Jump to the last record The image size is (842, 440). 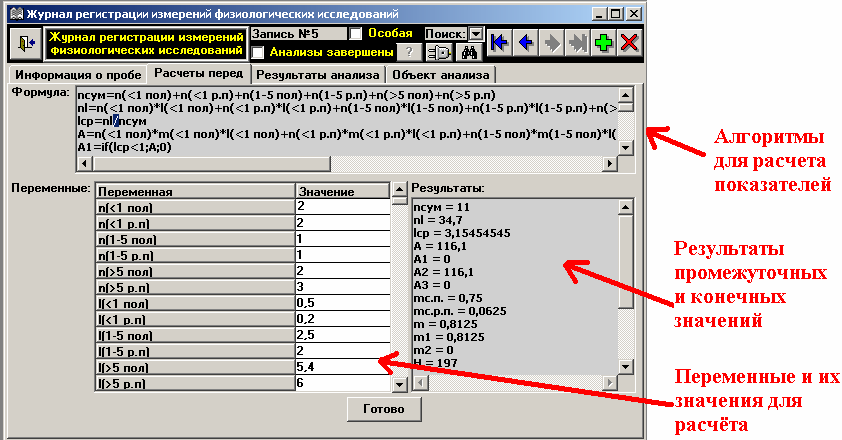pyautogui.click(x=577, y=42)
